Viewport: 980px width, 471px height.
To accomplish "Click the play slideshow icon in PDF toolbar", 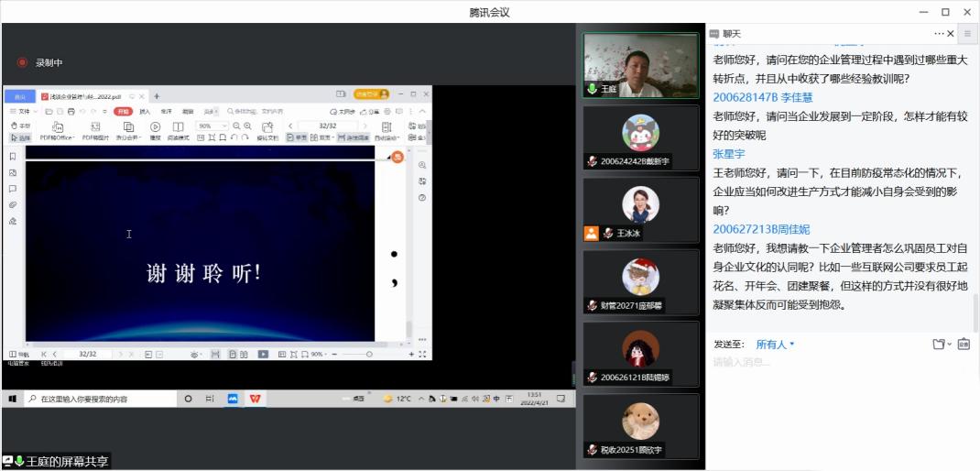I will tap(155, 127).
